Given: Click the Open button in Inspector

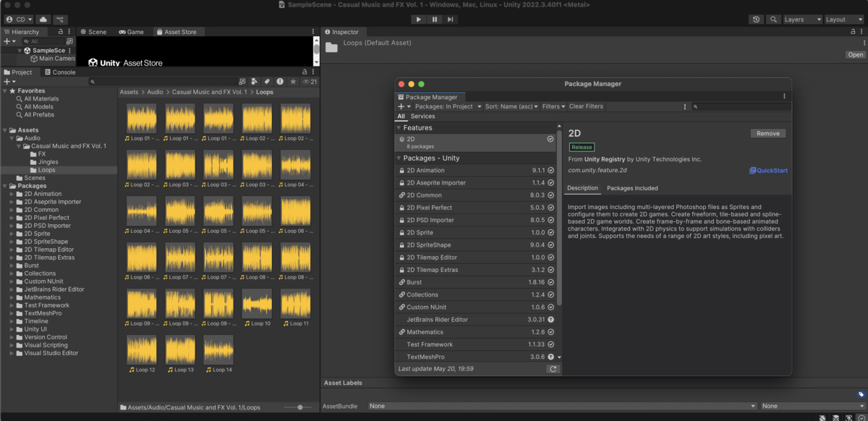Looking at the screenshot, I should pyautogui.click(x=856, y=55).
